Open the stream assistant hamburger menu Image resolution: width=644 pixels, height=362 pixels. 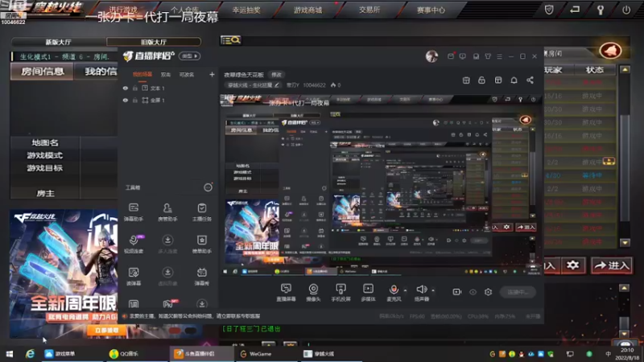point(499,56)
